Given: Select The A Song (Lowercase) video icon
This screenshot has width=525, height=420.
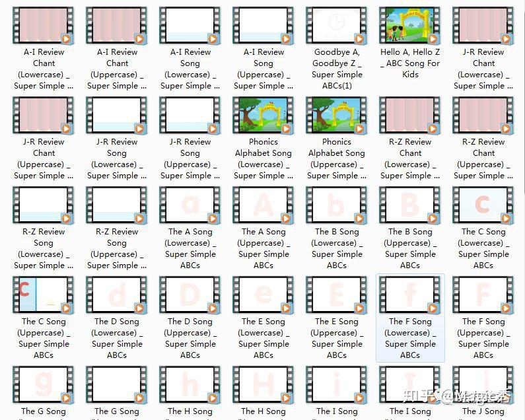Looking at the screenshot, I should [190, 205].
